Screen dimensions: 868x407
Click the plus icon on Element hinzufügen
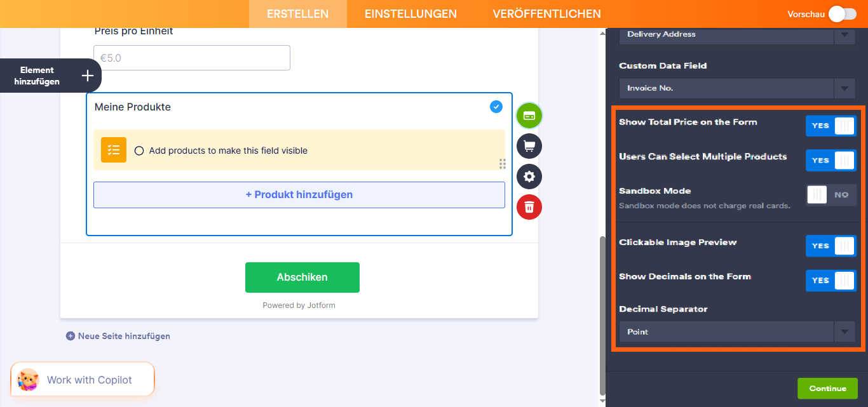tap(87, 76)
